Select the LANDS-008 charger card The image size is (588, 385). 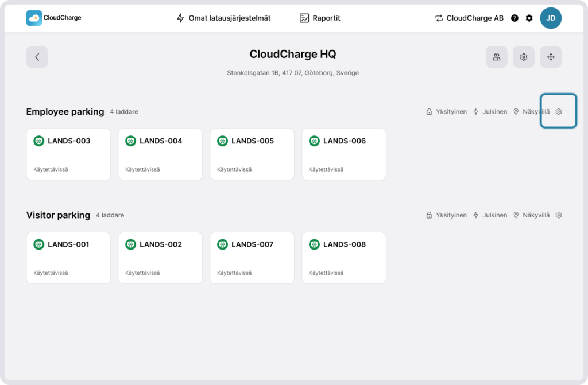(x=344, y=258)
